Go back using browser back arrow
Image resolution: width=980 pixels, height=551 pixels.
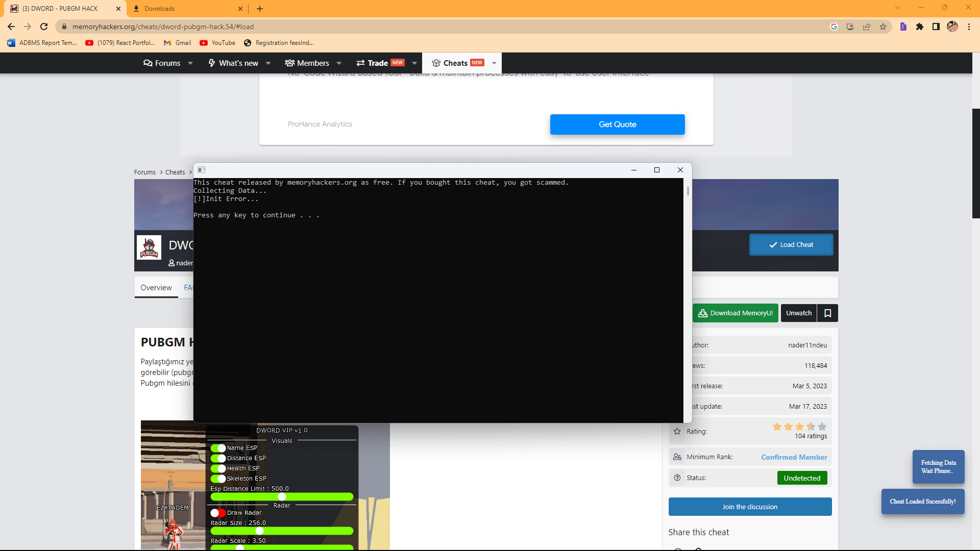[x=11, y=27]
